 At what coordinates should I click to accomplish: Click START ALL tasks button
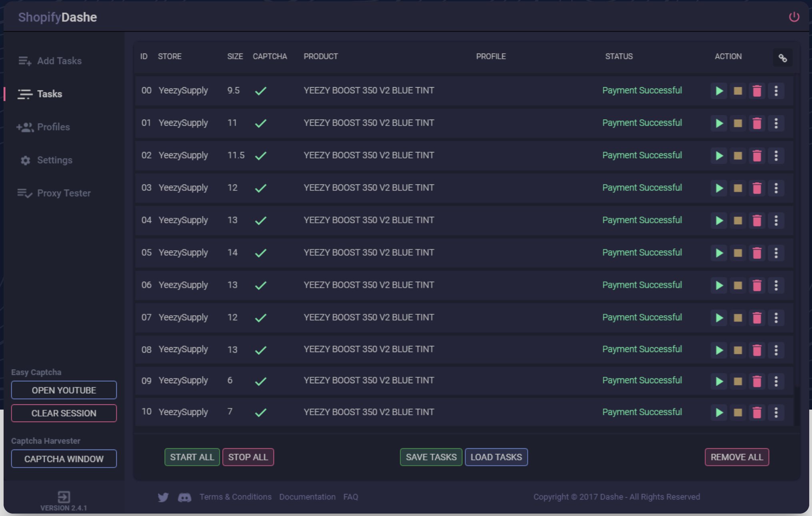coord(192,457)
